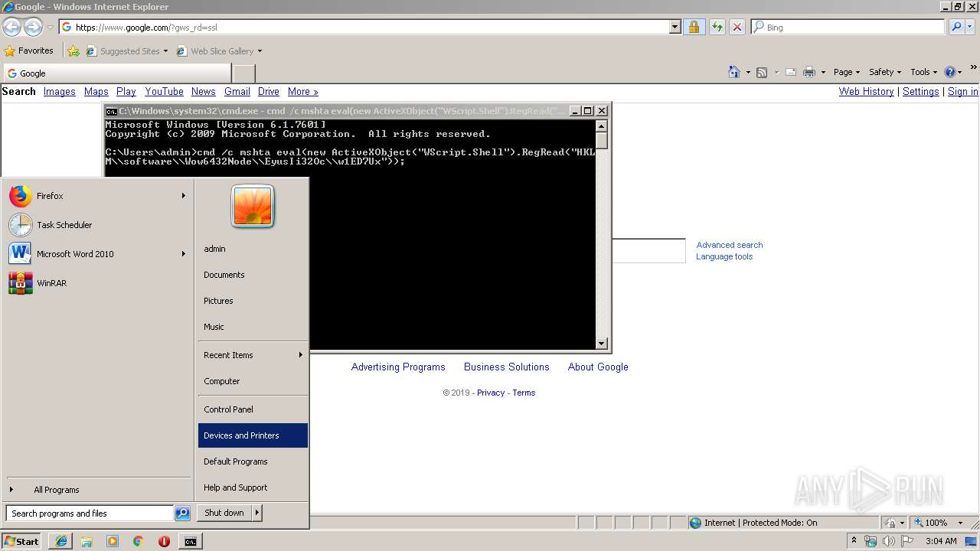Screen dimensions: 980x551
Task: Open the More » link
Action: point(302,91)
